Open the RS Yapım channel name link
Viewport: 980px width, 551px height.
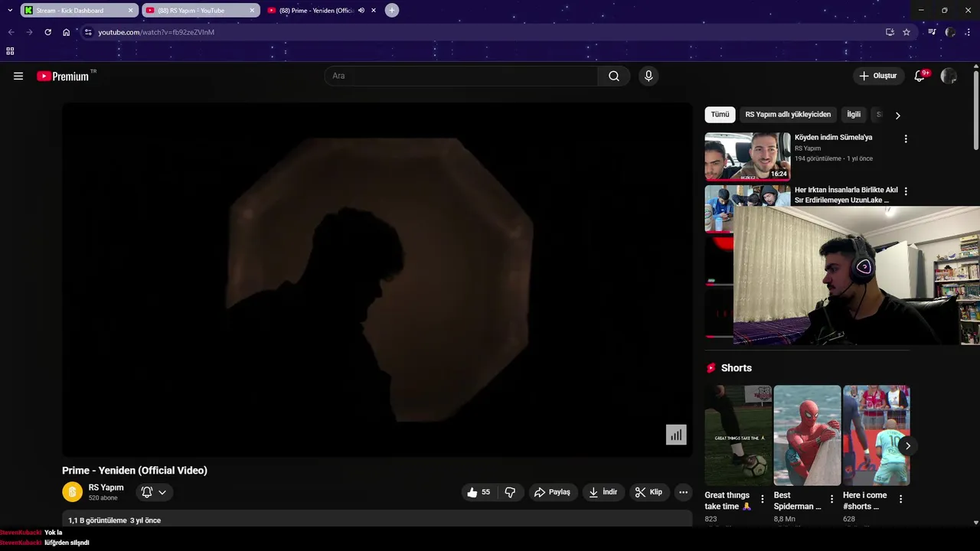tap(106, 487)
